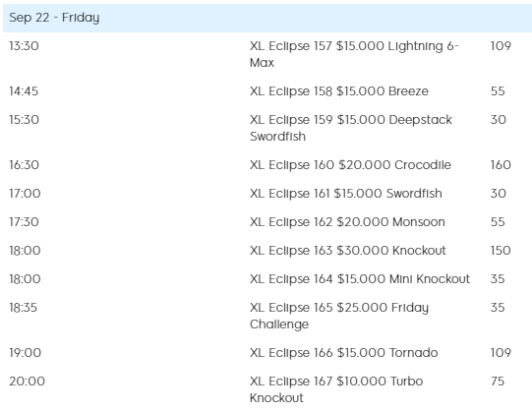532x412 pixels.
Task: Open XL Eclipse 163 $30.000 Knockout
Action: [348, 251]
